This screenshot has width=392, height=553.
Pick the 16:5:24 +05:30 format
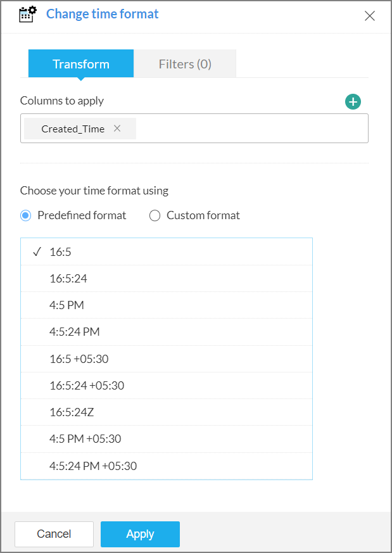click(87, 386)
